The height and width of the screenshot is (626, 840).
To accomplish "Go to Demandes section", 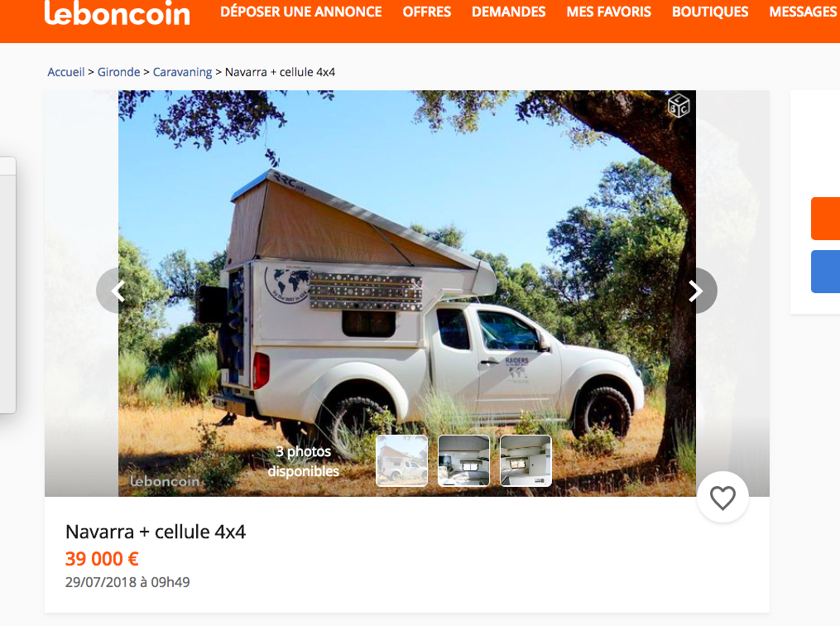I will pyautogui.click(x=508, y=12).
